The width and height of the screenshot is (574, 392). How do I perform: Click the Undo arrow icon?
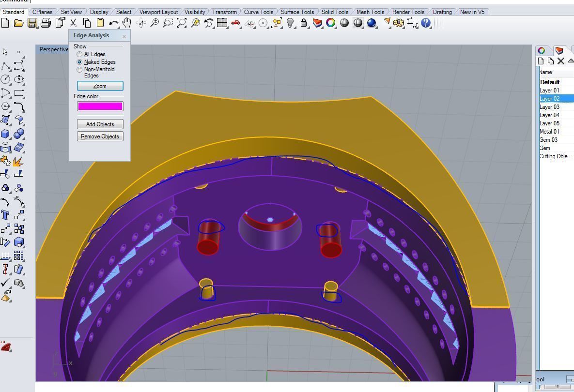pyautogui.click(x=113, y=23)
